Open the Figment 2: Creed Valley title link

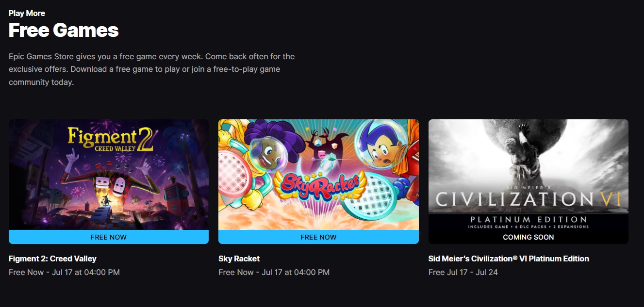[52, 259]
